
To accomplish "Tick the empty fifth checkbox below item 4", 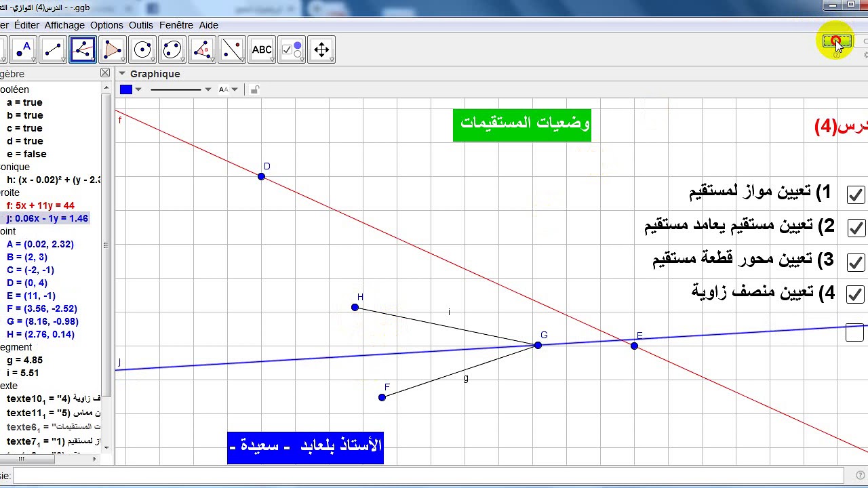I will 855,333.
